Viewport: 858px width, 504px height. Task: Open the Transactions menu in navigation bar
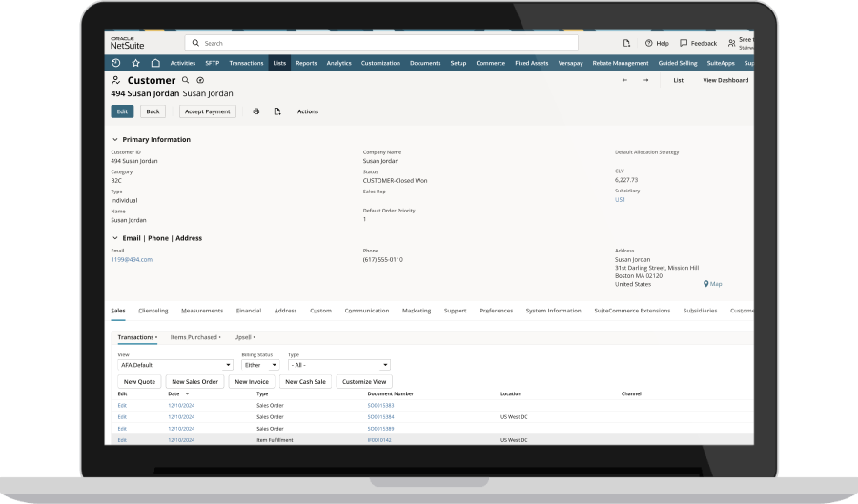246,63
